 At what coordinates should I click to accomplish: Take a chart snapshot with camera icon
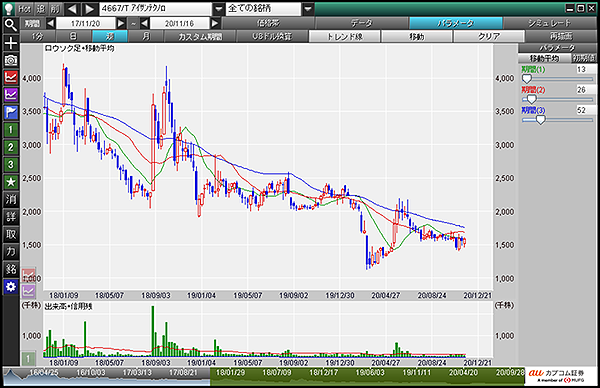pos(11,60)
